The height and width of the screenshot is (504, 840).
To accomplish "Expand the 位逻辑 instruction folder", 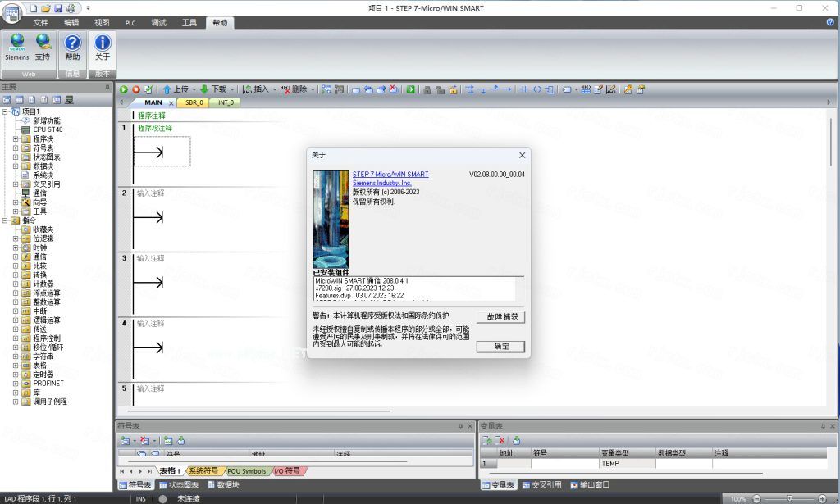I will [x=16, y=238].
